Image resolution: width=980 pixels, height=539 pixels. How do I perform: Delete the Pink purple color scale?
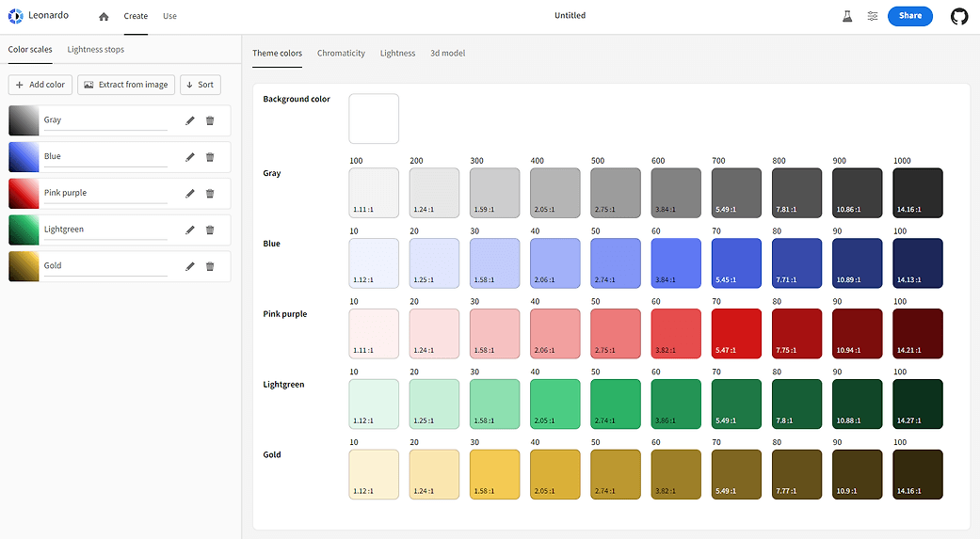click(210, 194)
